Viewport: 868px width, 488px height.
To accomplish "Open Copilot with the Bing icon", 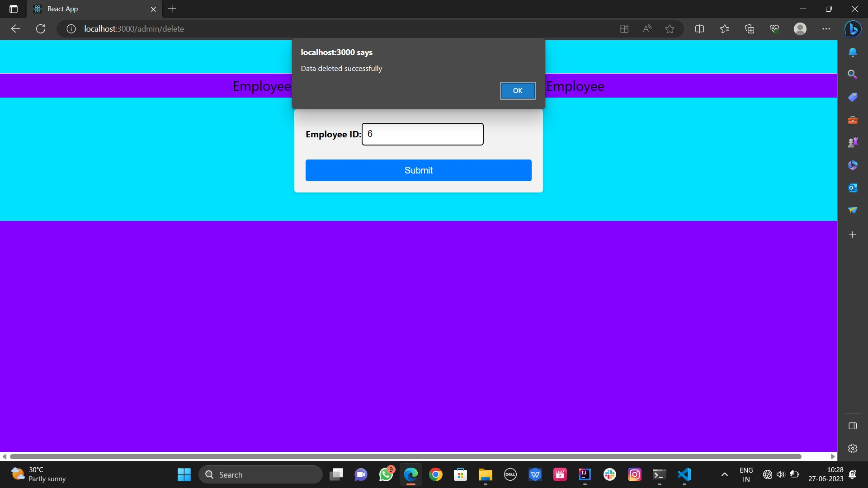I will pyautogui.click(x=854, y=29).
